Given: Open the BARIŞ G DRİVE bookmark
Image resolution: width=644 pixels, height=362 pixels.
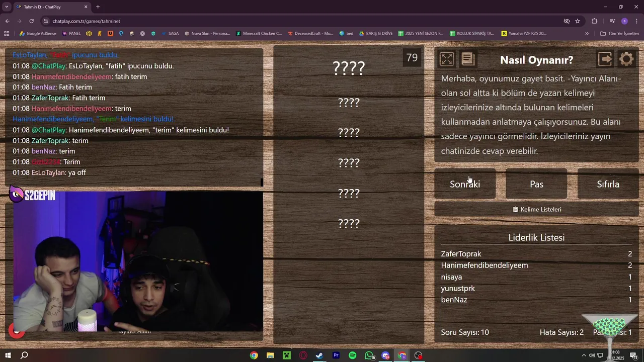Looking at the screenshot, I should coord(376,34).
